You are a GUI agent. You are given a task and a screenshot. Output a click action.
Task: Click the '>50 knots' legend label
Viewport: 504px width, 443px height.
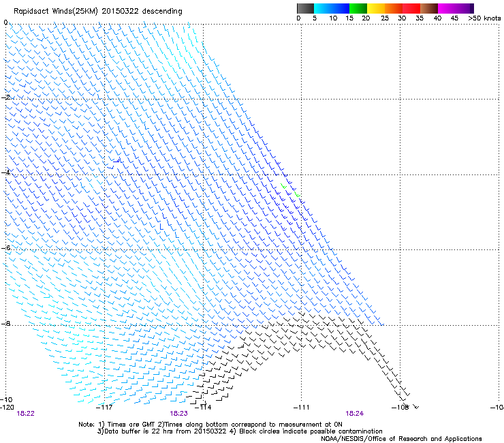coord(484,18)
